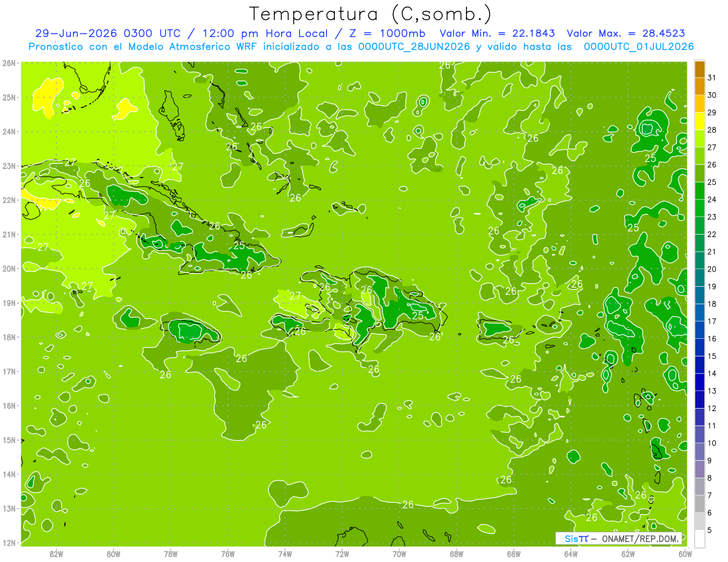728x562 pixels.
Task: Click the 17N latitude axis label
Action: pyautogui.click(x=8, y=371)
